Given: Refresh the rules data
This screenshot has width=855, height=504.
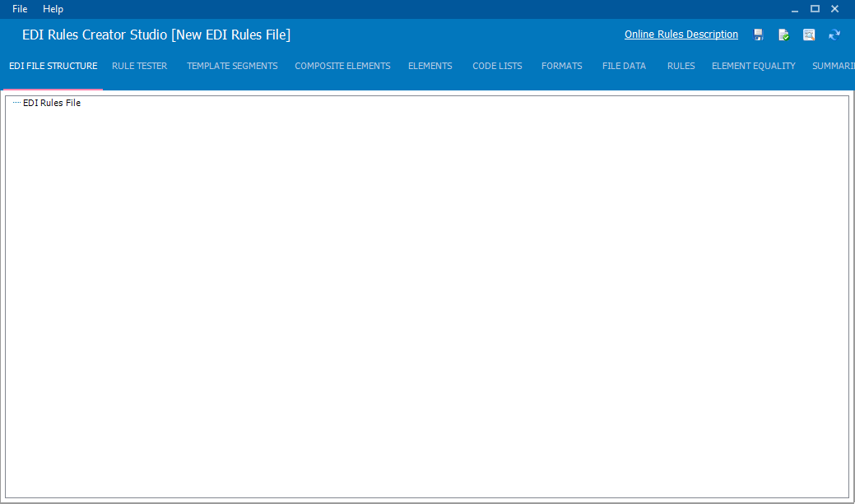Looking at the screenshot, I should tap(834, 35).
